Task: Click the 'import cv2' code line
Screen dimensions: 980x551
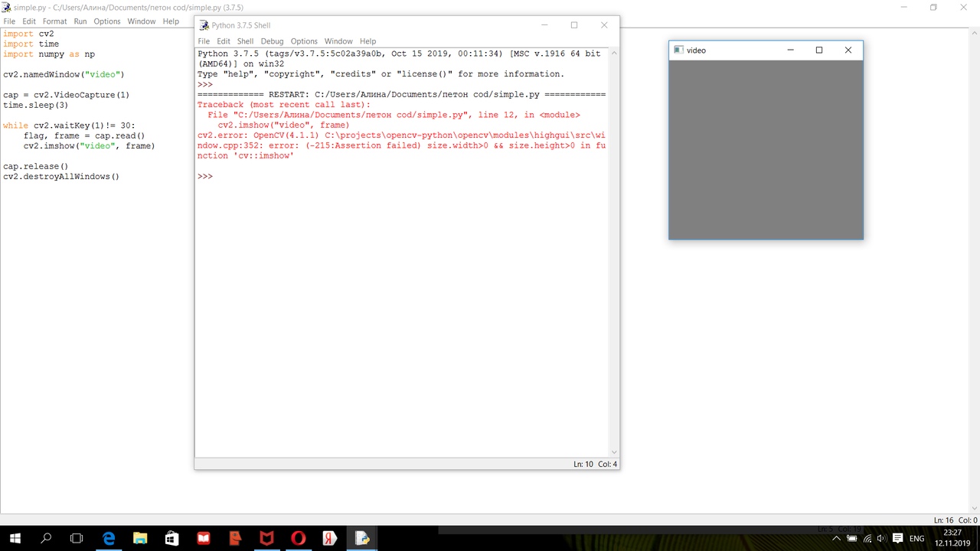Action: tap(28, 34)
